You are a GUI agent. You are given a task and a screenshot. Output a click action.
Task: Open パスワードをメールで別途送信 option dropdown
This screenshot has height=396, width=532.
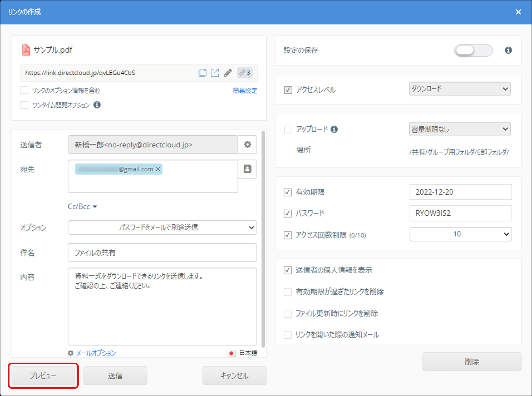coord(162,227)
